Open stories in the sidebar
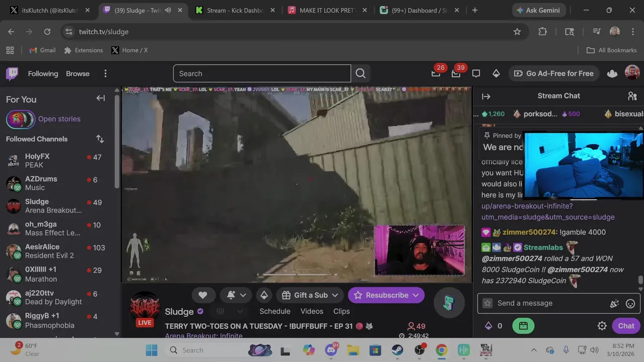Viewport: 644px width, 362px height. (43, 119)
